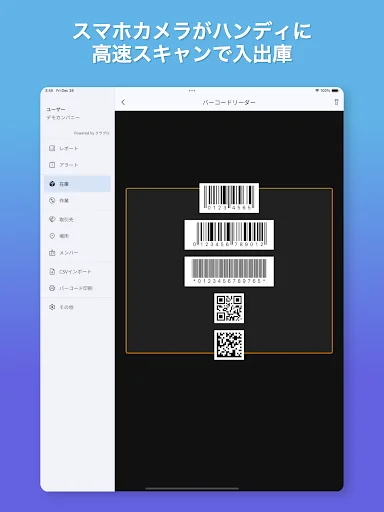Open 取引先 in the sidebar

point(77,219)
